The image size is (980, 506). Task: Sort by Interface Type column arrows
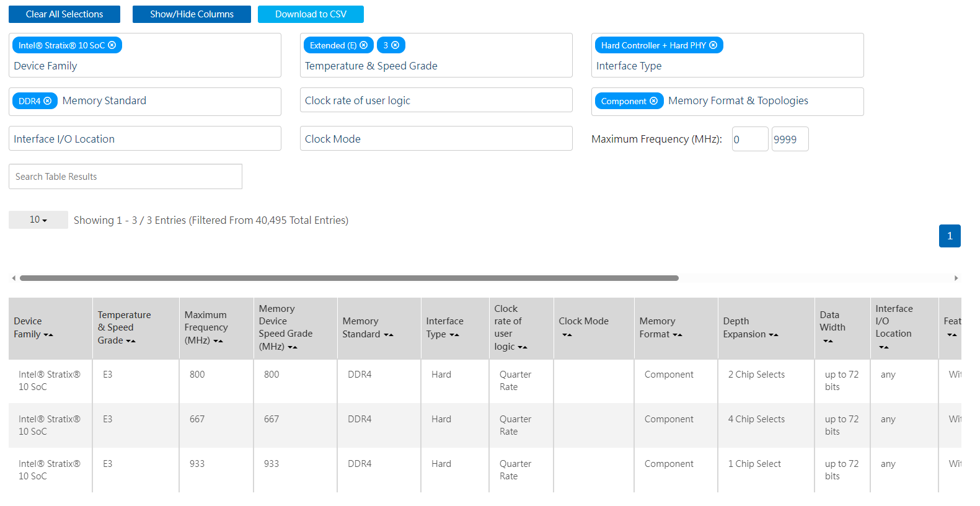click(x=454, y=335)
